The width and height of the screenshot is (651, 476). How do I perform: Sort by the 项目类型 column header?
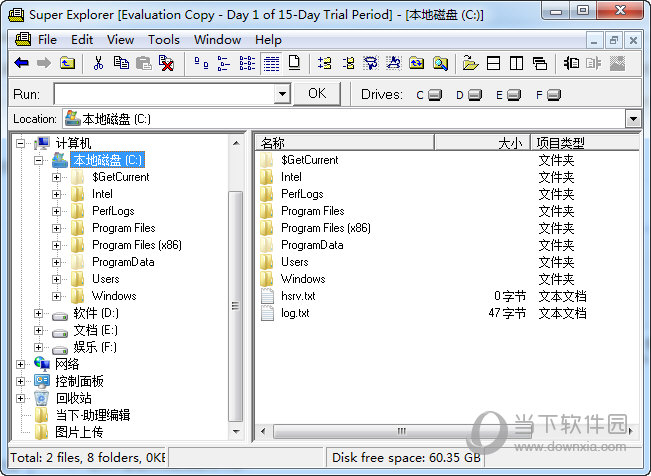(585, 143)
